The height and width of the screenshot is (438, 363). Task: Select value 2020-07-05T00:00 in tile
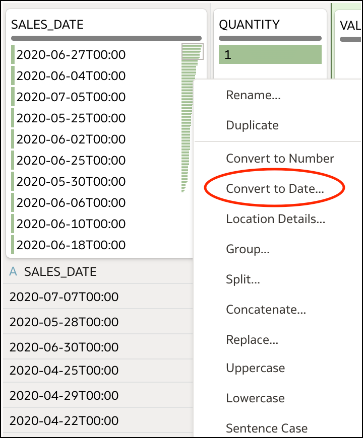[71, 97]
